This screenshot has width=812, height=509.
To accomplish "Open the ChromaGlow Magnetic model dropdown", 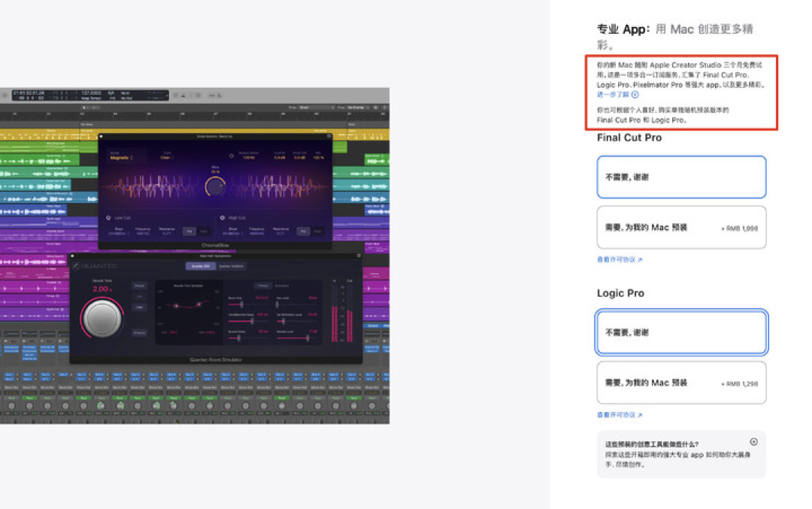I will [x=122, y=157].
